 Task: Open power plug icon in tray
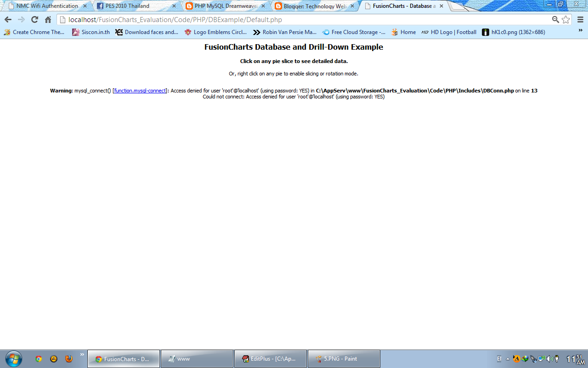tap(557, 359)
